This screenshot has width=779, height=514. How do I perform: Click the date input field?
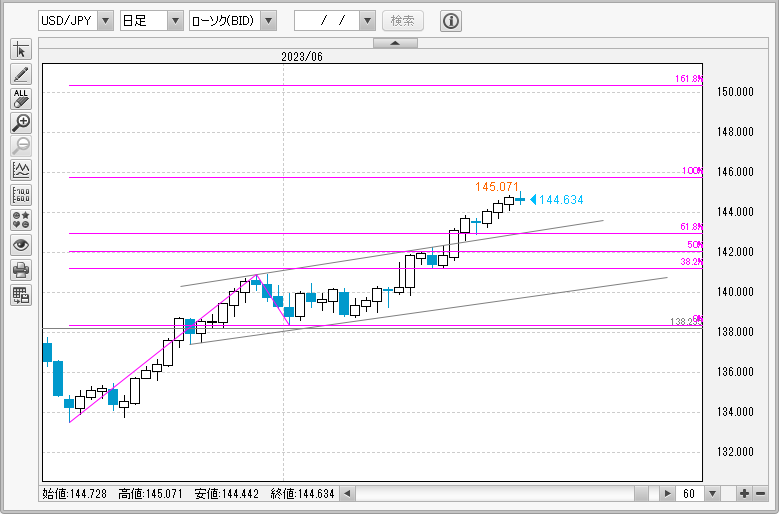coord(327,21)
